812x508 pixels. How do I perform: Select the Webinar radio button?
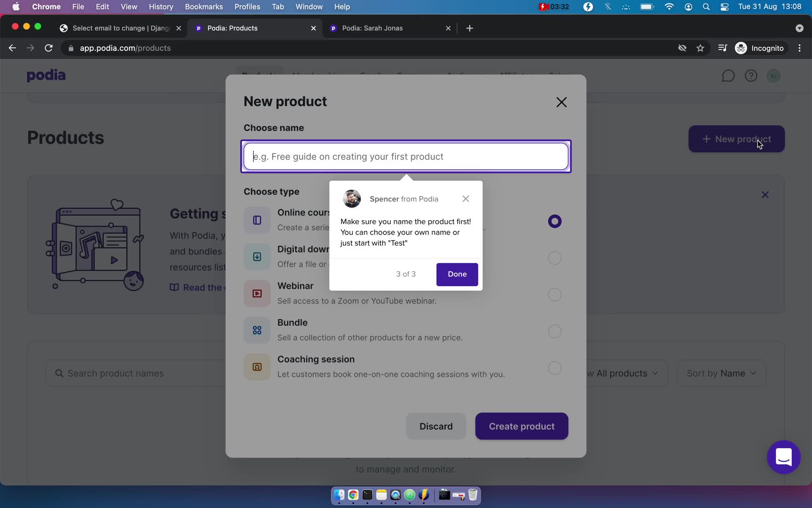point(554,294)
